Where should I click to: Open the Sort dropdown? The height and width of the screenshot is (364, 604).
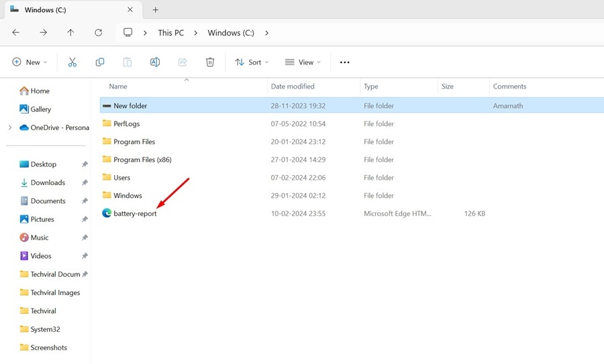[252, 62]
